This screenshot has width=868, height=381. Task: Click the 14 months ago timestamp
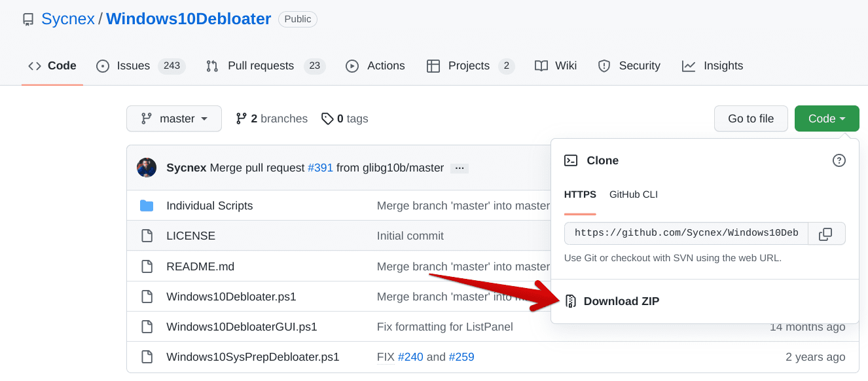click(808, 327)
